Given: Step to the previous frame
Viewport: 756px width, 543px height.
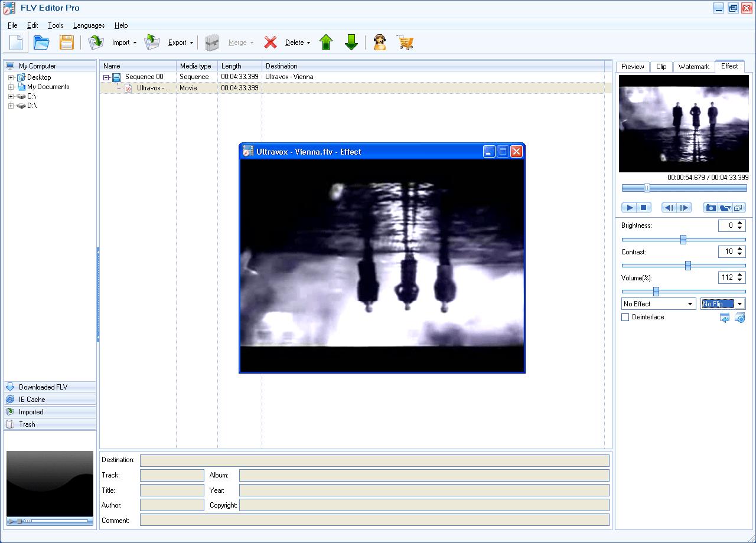Looking at the screenshot, I should point(669,208).
